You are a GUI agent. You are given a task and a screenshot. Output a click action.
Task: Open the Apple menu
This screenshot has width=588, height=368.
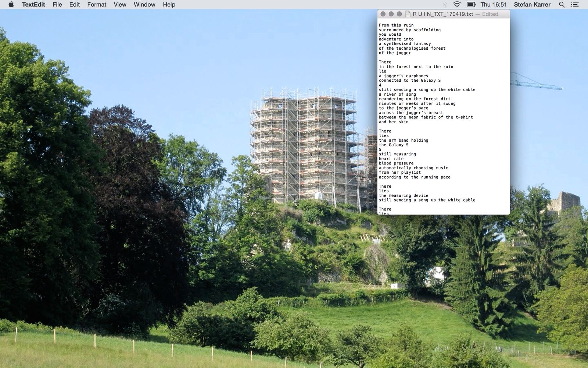click(11, 4)
